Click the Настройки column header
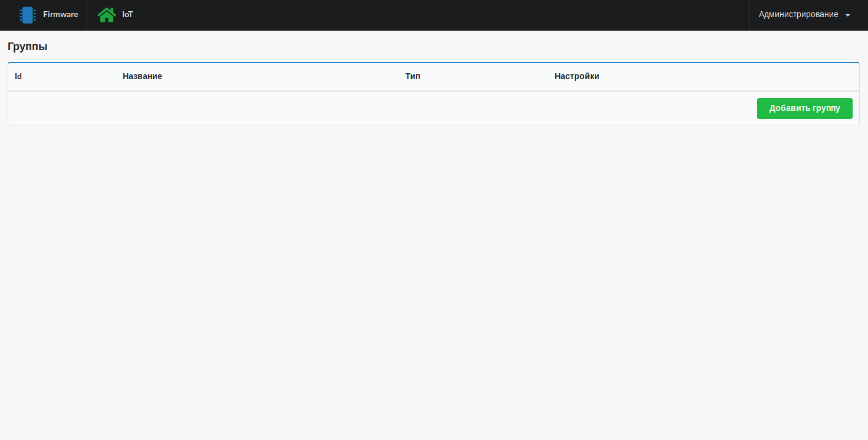 (577, 76)
